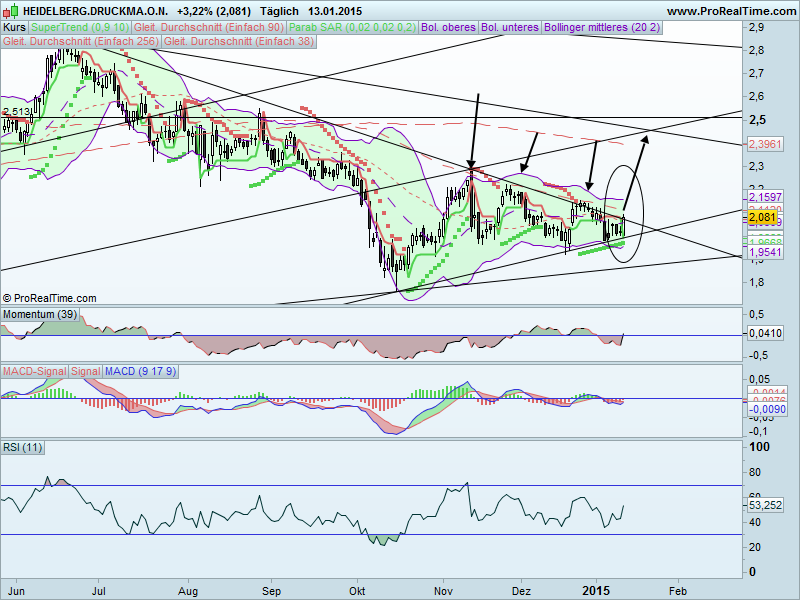Click the Bol. unteres indicator label
This screenshot has width=800, height=600.
510,28
